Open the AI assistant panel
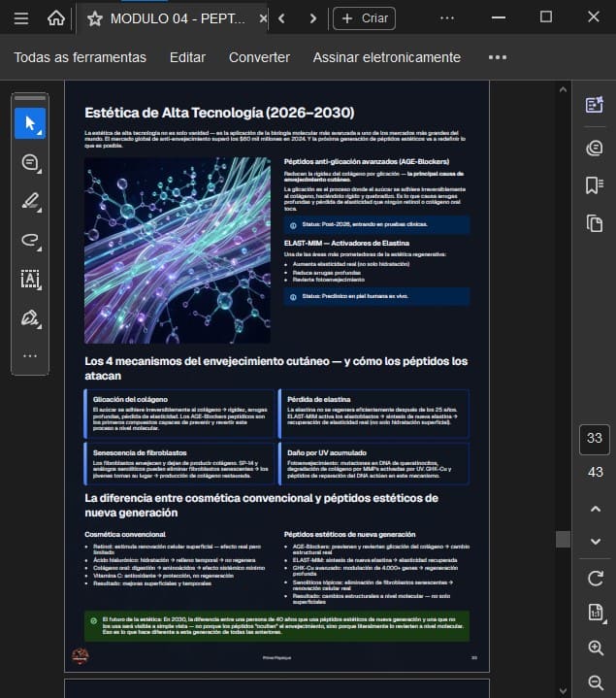The image size is (616, 698). click(595, 105)
